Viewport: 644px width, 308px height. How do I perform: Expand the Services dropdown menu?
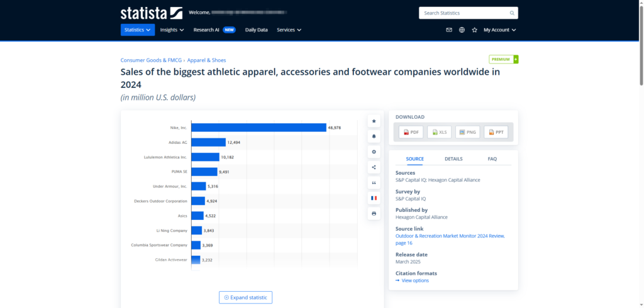click(289, 30)
